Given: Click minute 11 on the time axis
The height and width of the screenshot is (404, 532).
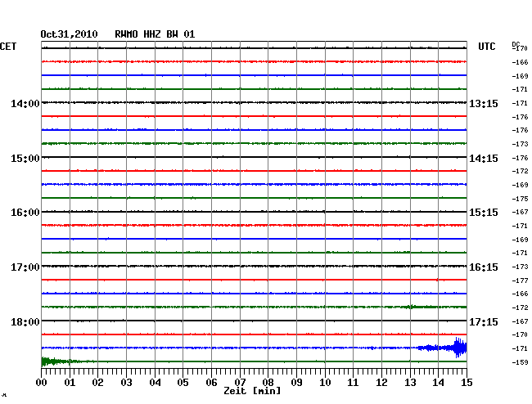Looking at the screenshot, I should click(x=353, y=382).
